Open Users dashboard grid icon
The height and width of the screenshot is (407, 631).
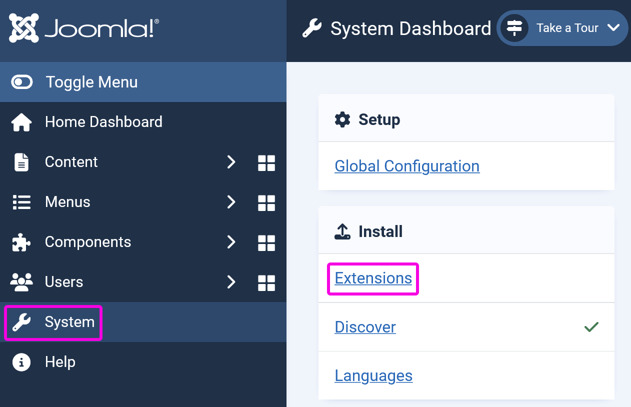coord(266,283)
